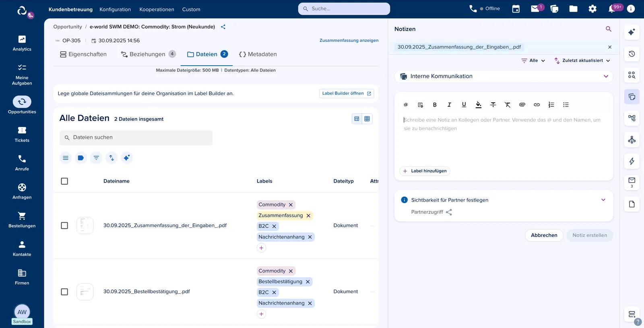This screenshot has height=328, width=644.
Task: Open calendar icon in top bar
Action: [516, 9]
